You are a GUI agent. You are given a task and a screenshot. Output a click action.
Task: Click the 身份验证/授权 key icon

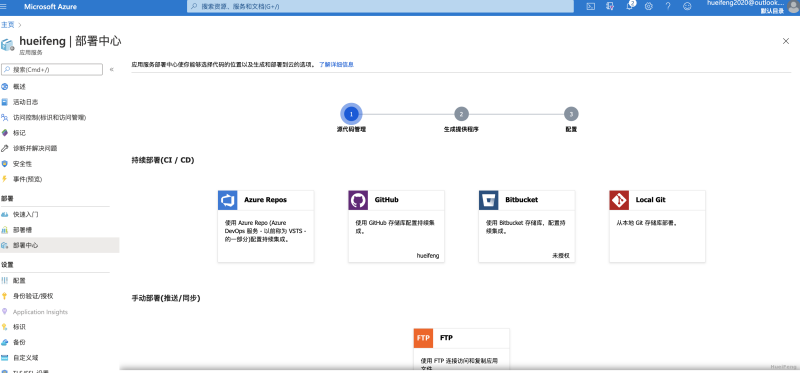tap(5, 296)
